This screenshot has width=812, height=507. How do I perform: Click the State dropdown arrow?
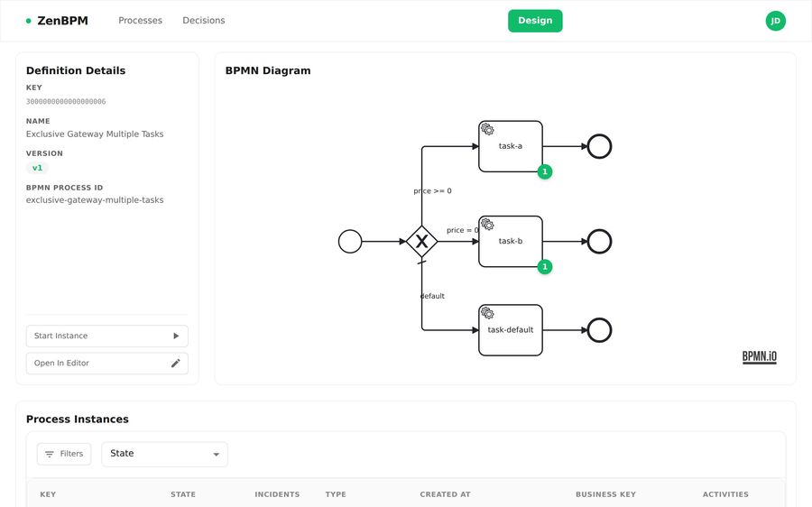point(216,454)
